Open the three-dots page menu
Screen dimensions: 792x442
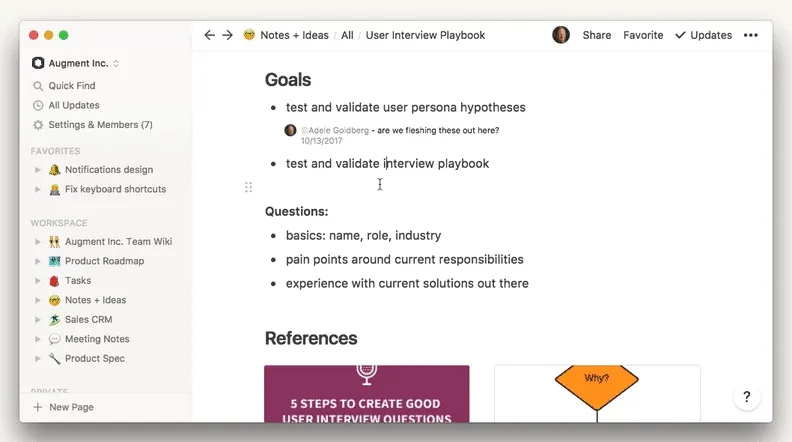(x=751, y=35)
